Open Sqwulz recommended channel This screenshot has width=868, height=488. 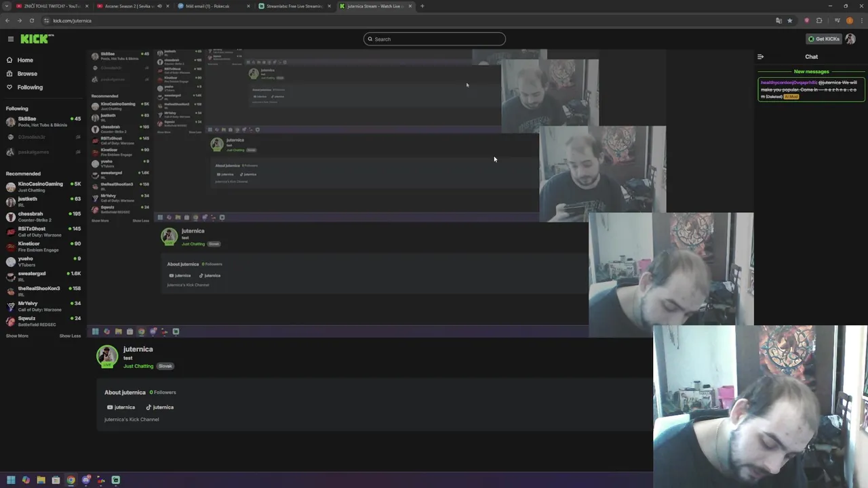43,321
